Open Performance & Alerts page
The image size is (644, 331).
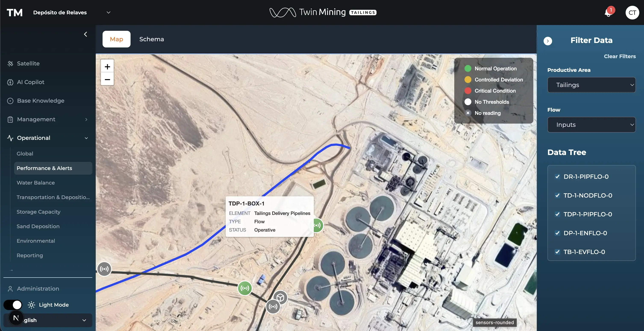click(x=44, y=168)
